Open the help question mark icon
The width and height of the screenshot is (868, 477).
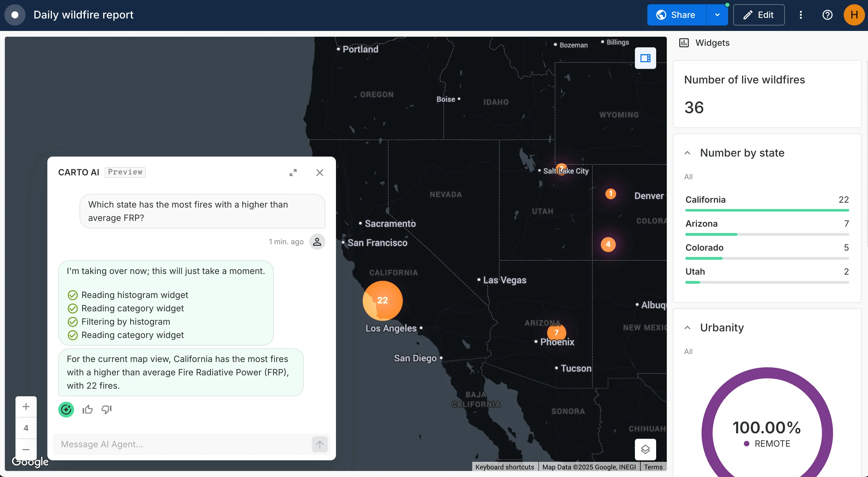[x=827, y=15]
